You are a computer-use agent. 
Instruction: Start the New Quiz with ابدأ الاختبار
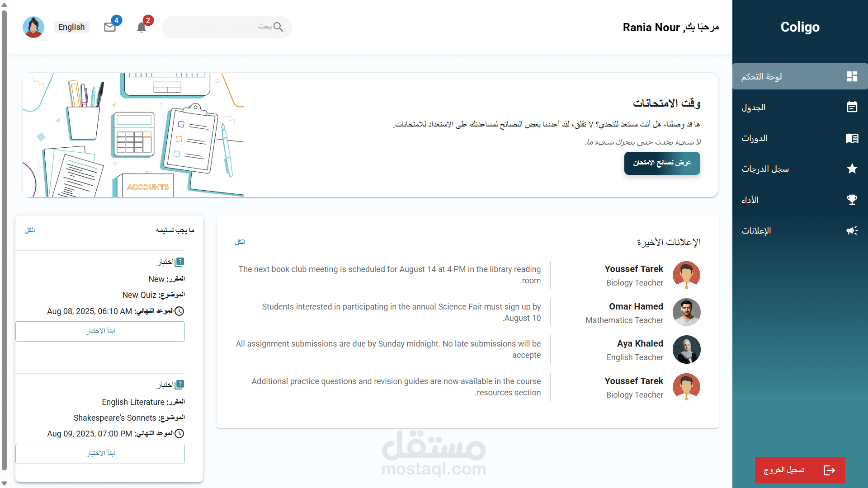pyautogui.click(x=100, y=331)
